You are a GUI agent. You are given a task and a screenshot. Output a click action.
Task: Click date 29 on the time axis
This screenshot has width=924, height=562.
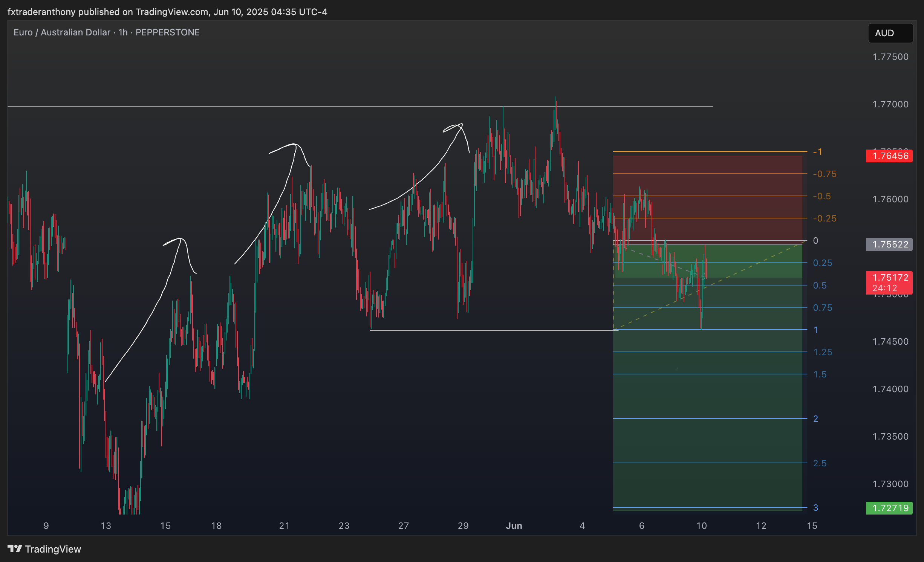coord(463,526)
